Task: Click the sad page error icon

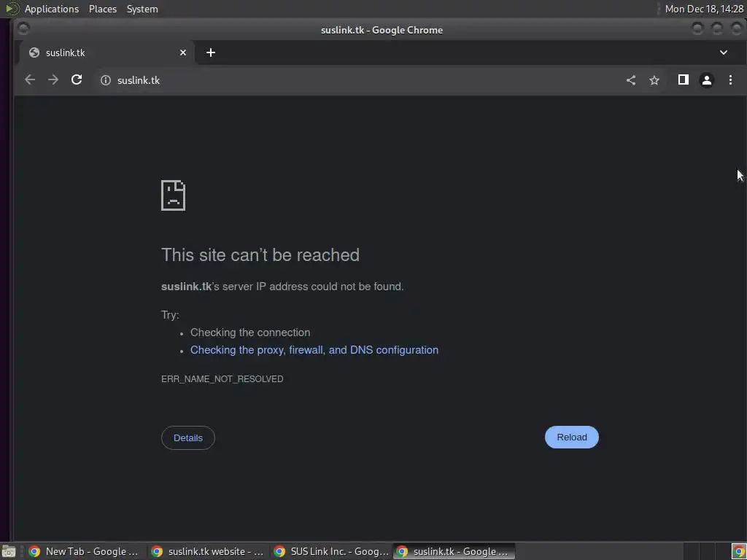Action: coord(174,195)
